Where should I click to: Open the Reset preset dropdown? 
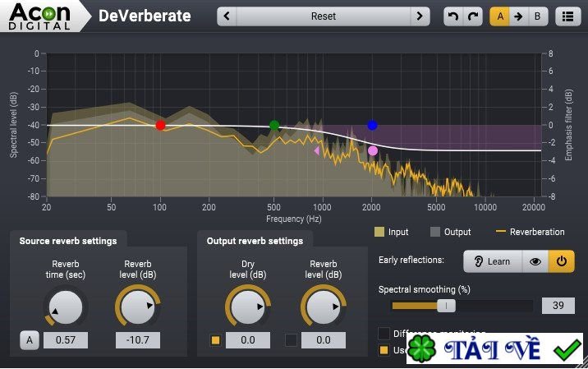pos(324,16)
